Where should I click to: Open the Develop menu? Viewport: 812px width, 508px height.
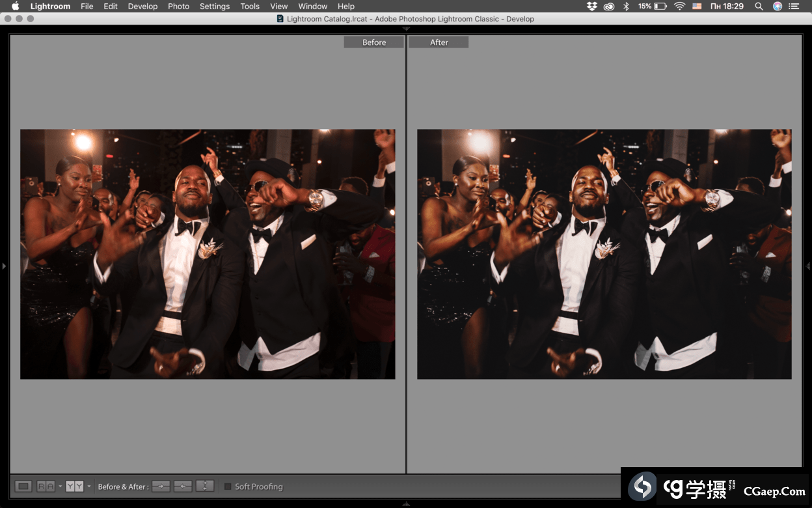tap(142, 7)
